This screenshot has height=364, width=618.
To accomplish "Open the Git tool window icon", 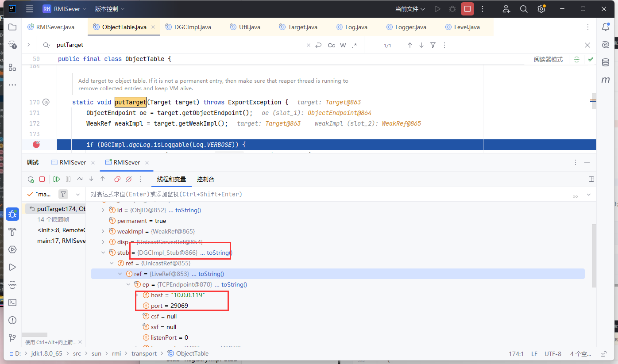I will (x=12, y=338).
